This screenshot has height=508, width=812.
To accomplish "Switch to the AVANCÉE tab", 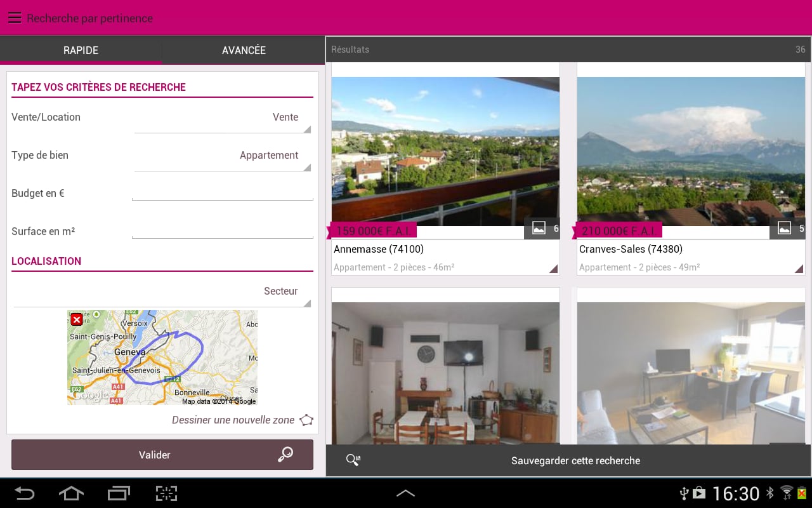I will click(244, 50).
